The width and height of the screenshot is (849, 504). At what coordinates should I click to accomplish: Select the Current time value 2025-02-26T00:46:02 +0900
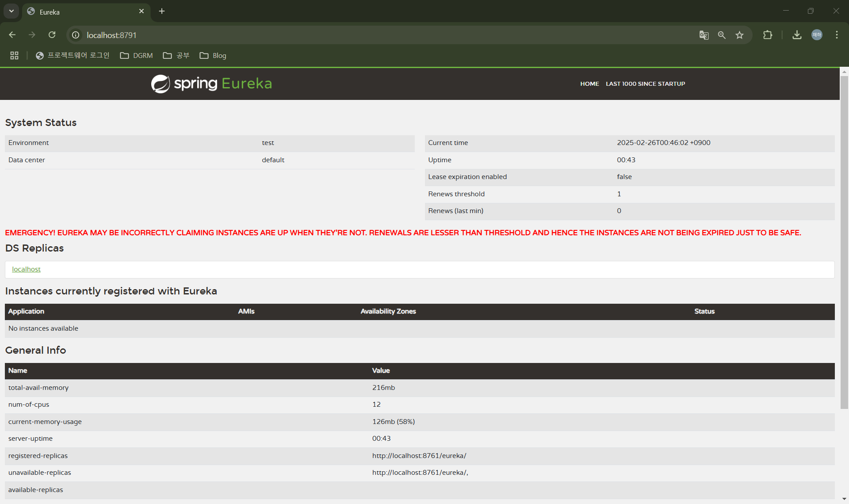[x=663, y=143]
